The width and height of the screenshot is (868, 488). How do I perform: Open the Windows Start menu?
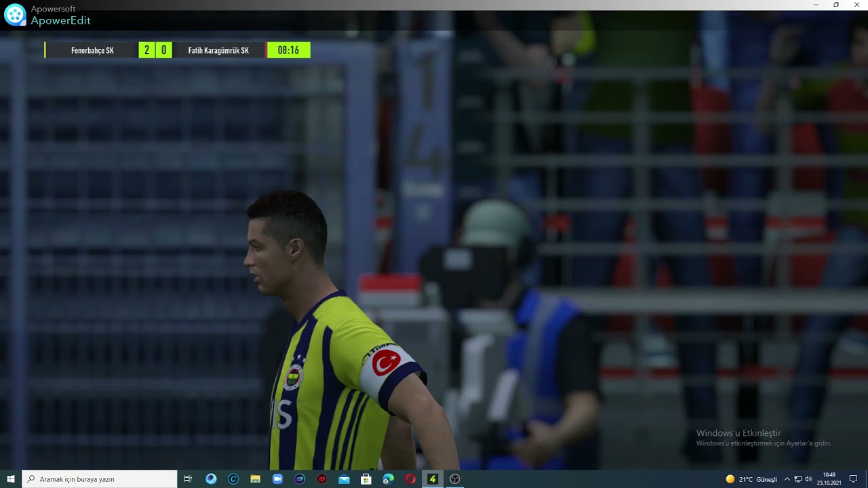pos(11,479)
